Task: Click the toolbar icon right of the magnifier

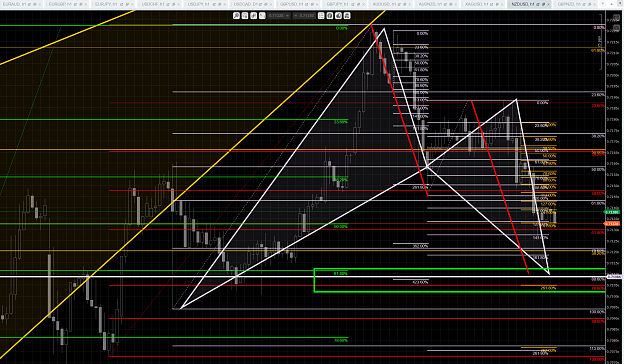Action: (245, 16)
